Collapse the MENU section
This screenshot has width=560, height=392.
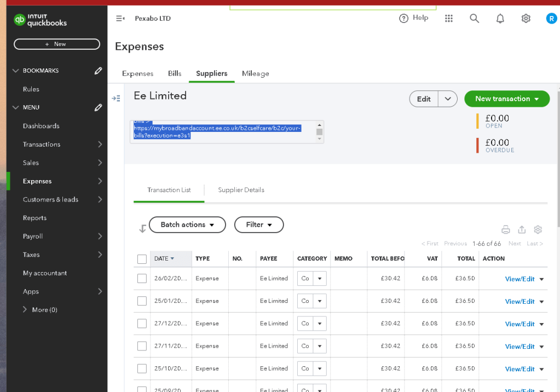[x=15, y=107]
